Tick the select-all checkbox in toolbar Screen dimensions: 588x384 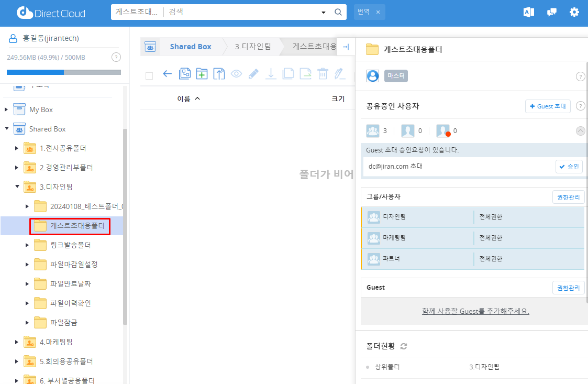[x=149, y=75]
